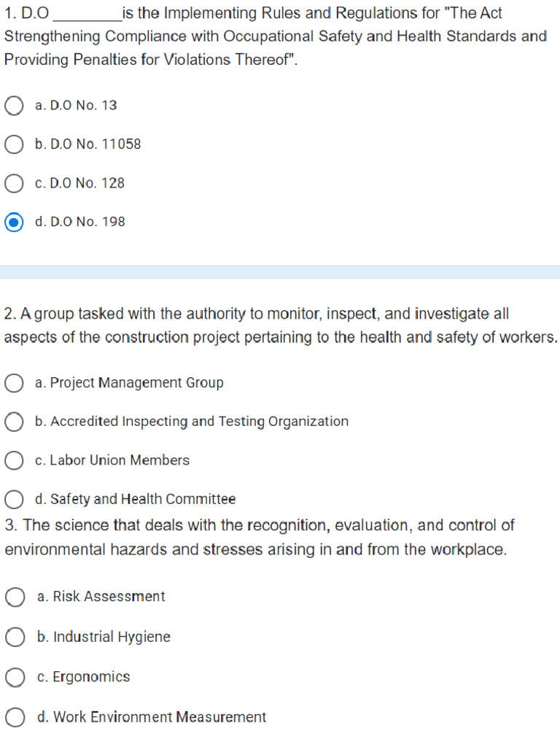
Task: Mark the Work Environment Measurement radio button
Action: pos(15,717)
